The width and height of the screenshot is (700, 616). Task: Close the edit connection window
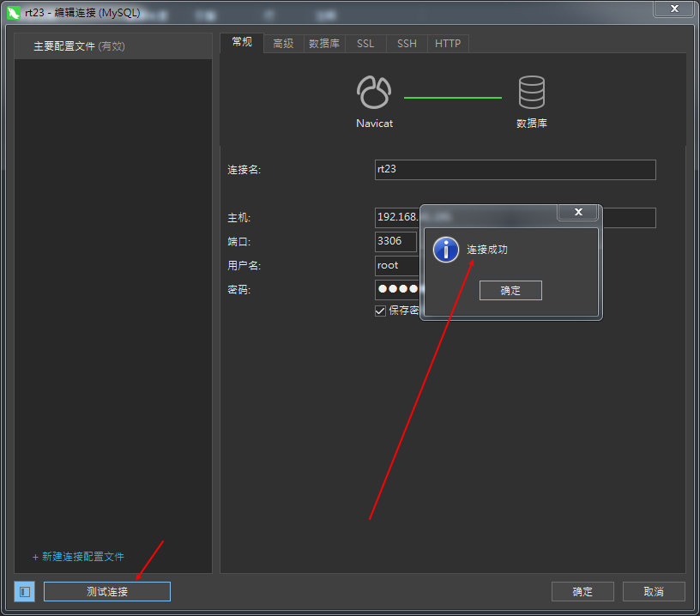674,9
